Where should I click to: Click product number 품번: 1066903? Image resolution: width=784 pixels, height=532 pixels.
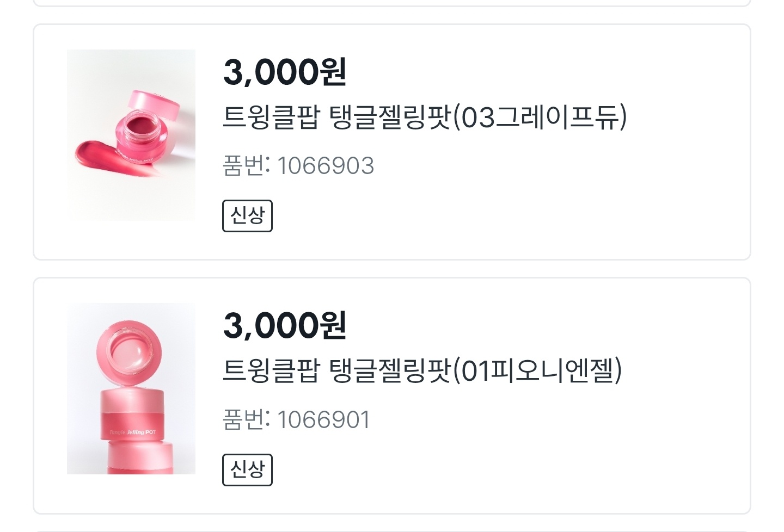(x=298, y=165)
